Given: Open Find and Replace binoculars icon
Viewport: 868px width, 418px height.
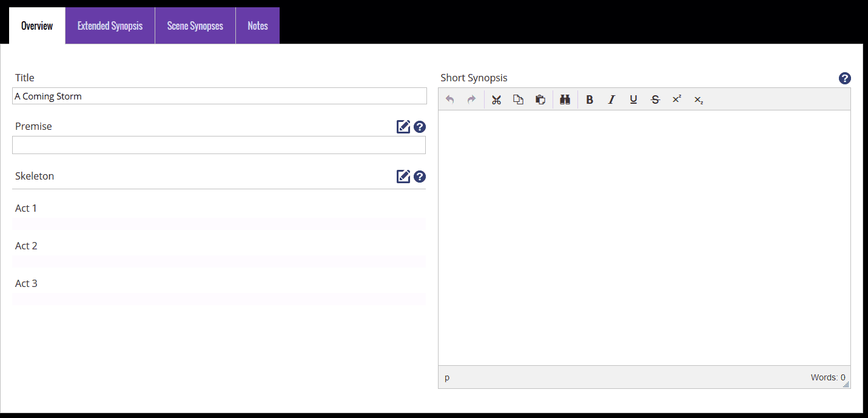Looking at the screenshot, I should click(565, 99).
